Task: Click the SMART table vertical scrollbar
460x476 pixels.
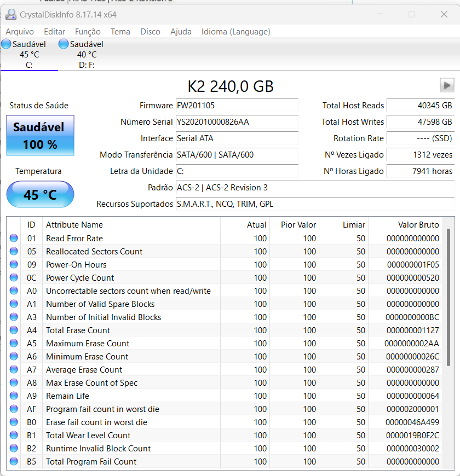Action: click(x=449, y=297)
